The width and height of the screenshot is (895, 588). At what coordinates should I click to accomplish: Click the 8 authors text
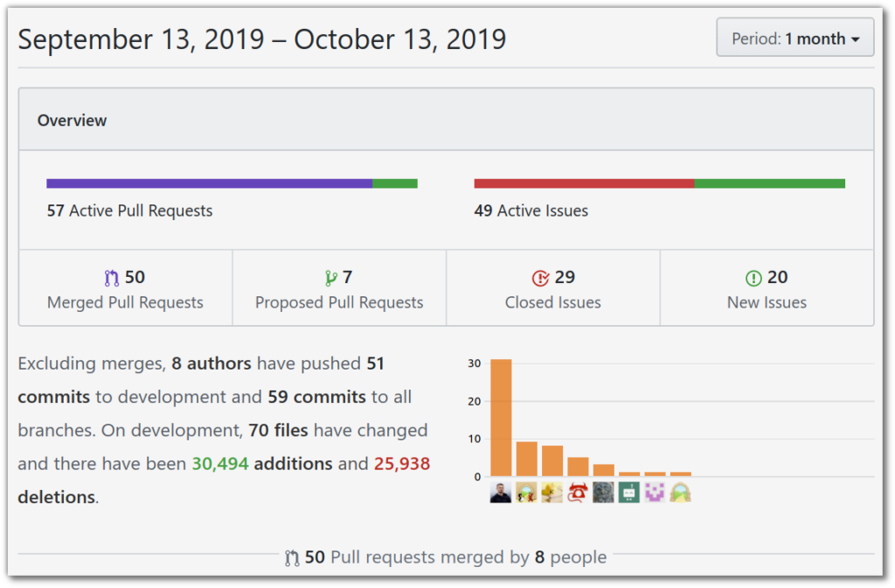click(x=212, y=363)
